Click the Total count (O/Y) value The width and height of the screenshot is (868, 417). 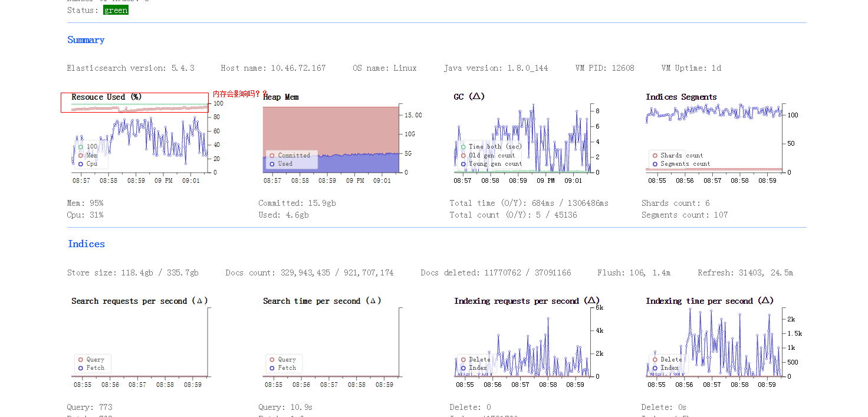pyautogui.click(x=513, y=215)
